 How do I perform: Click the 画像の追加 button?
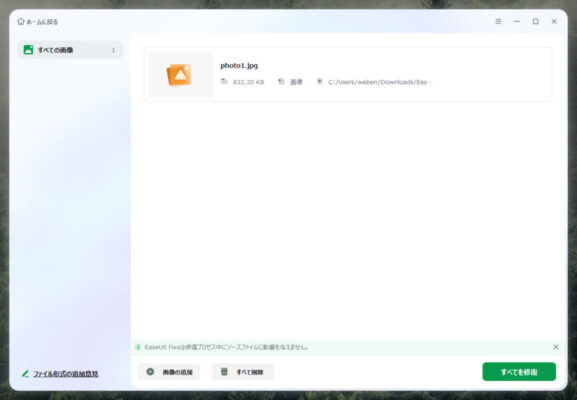(169, 372)
